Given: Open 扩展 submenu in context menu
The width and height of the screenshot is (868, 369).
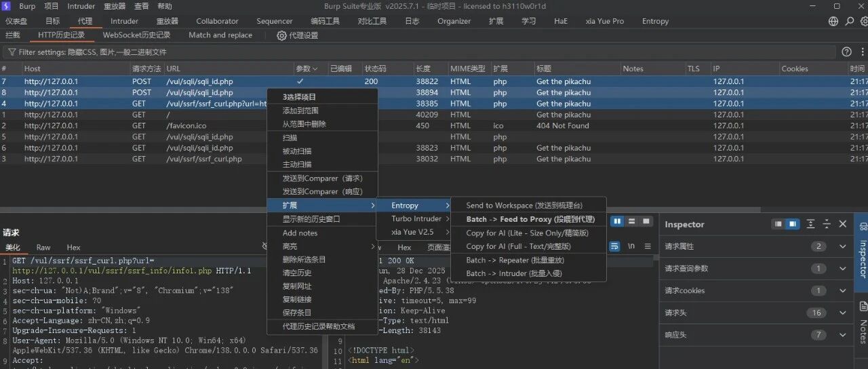Looking at the screenshot, I should (x=322, y=206).
